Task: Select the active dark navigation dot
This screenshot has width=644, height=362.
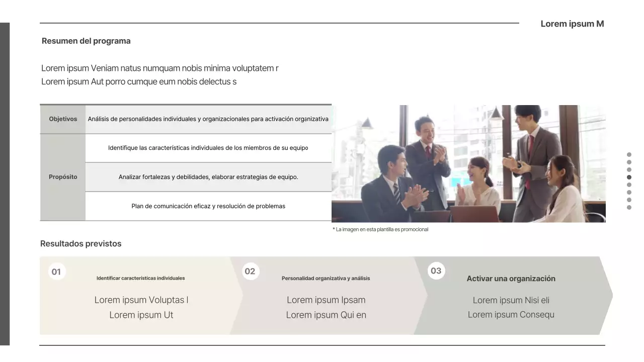Action: click(629, 177)
